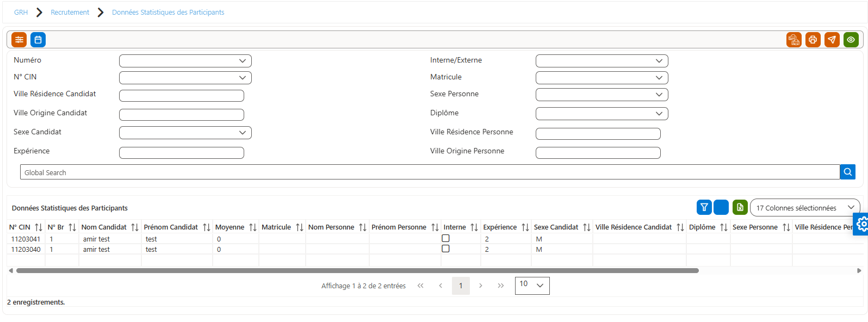This screenshot has height=322, width=868.
Task: Click the green eye view icon
Action: pyautogui.click(x=851, y=40)
